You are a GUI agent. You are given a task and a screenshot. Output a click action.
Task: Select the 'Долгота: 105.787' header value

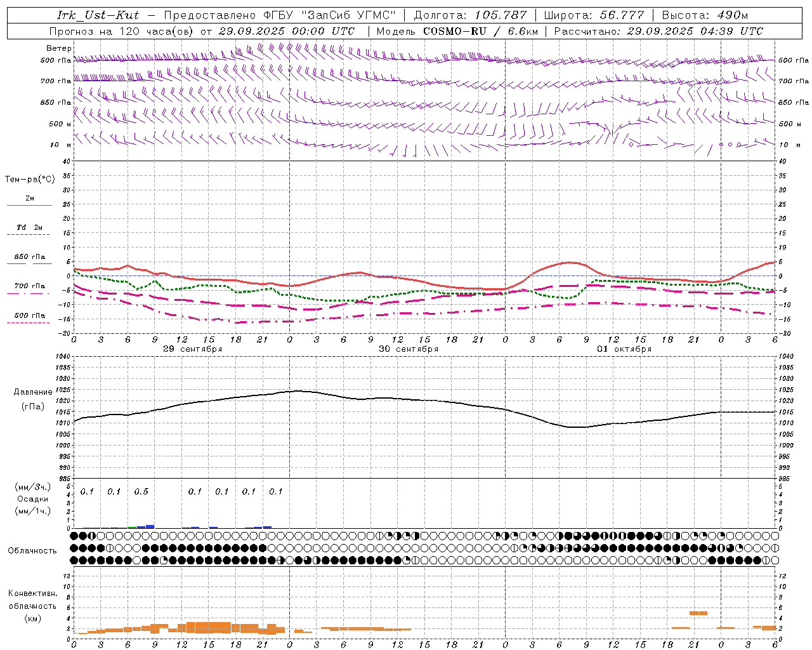470,15
